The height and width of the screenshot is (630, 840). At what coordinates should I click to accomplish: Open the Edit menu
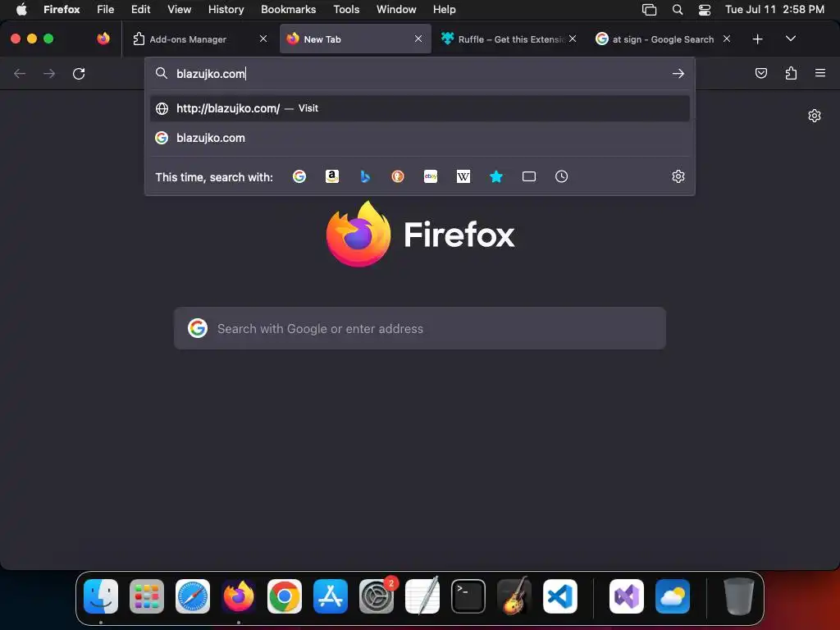coord(140,9)
